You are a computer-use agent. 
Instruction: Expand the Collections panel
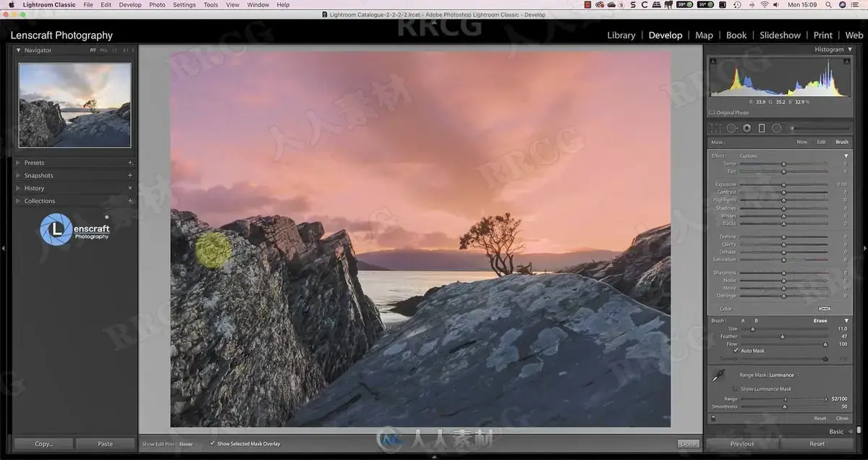pyautogui.click(x=18, y=201)
